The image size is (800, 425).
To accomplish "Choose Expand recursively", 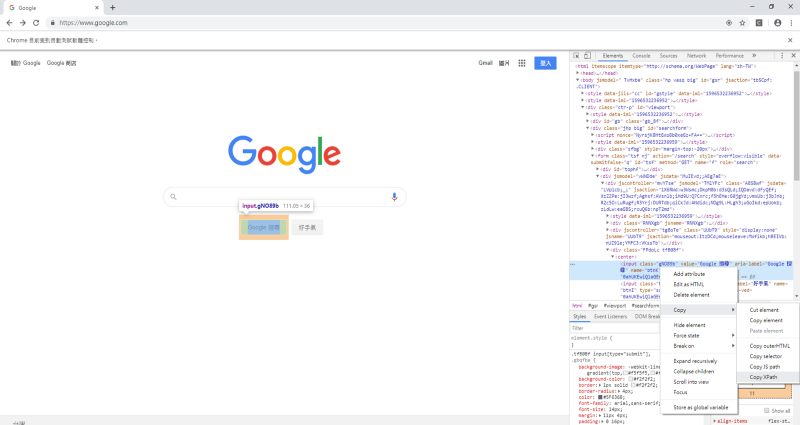I will point(699,361).
